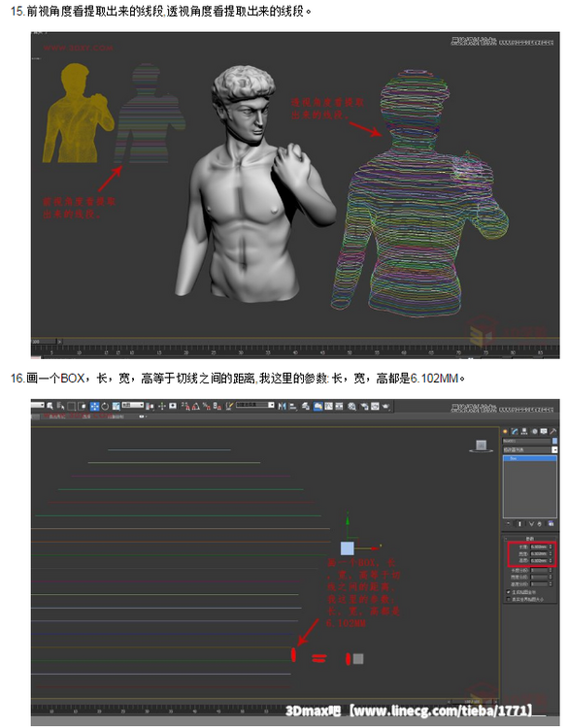568x728 pixels.
Task: Choose the Rectangular Selection Region tool
Action: 71,406
